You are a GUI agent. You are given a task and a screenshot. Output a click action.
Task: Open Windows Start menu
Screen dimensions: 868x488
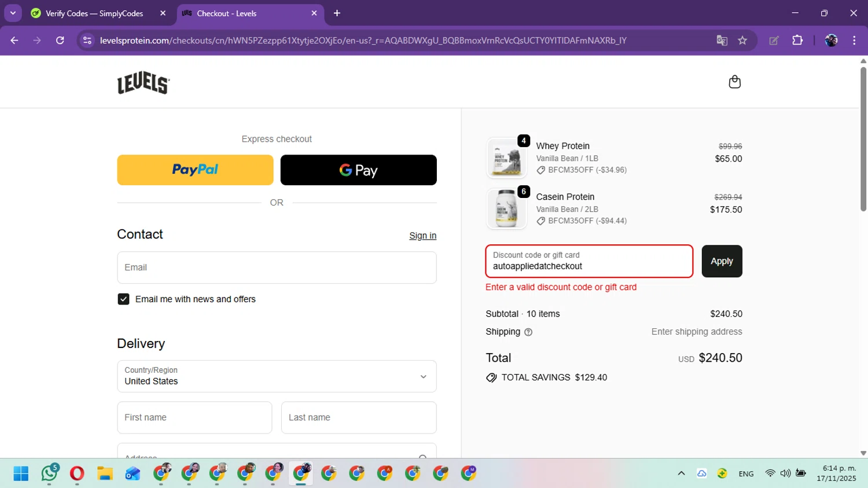[21, 474]
